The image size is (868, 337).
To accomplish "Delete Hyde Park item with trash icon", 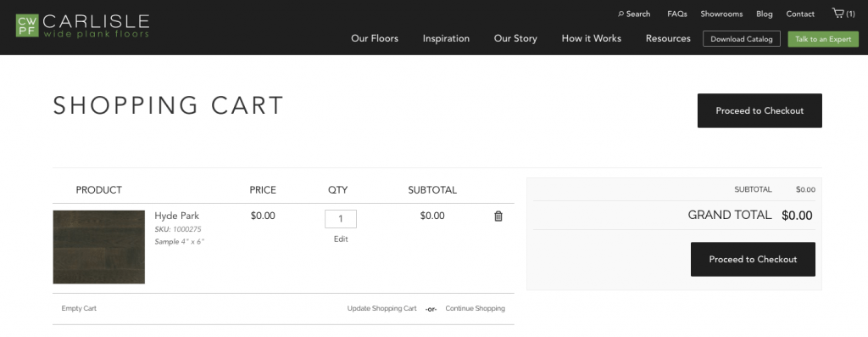I will (498, 216).
